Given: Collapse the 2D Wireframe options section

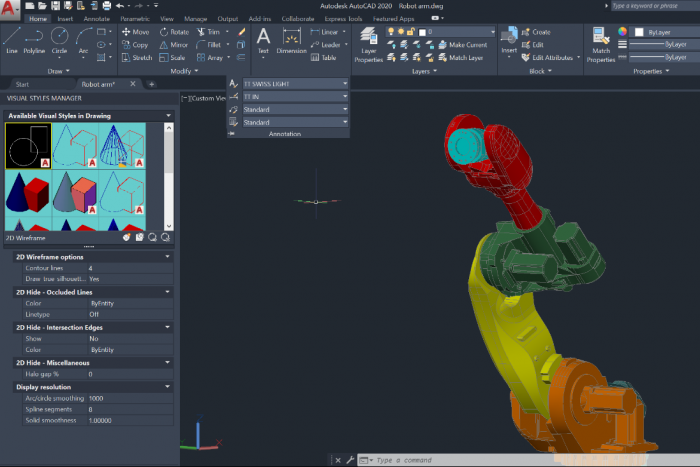Looking at the screenshot, I should tap(166, 257).
